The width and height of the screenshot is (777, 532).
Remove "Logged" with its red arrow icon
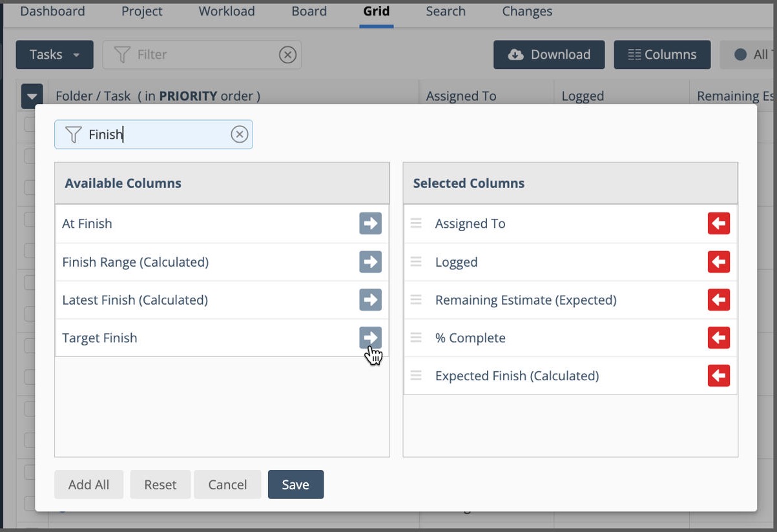(x=718, y=261)
